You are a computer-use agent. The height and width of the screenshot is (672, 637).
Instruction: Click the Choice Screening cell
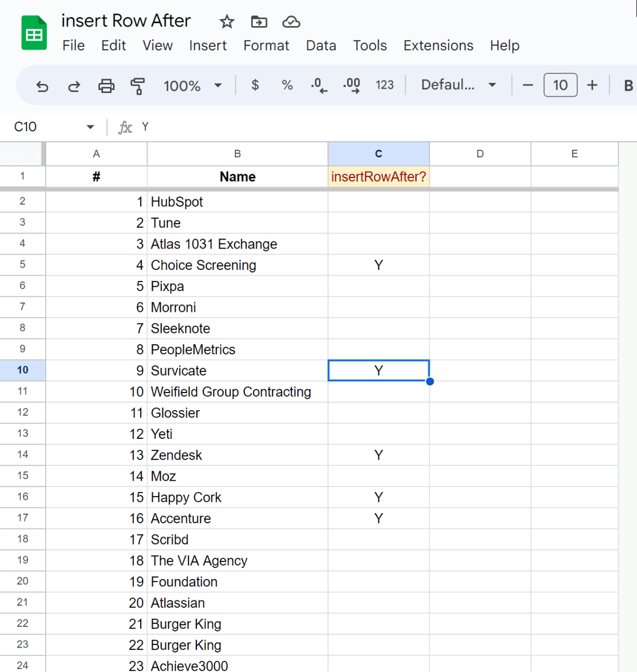(237, 265)
